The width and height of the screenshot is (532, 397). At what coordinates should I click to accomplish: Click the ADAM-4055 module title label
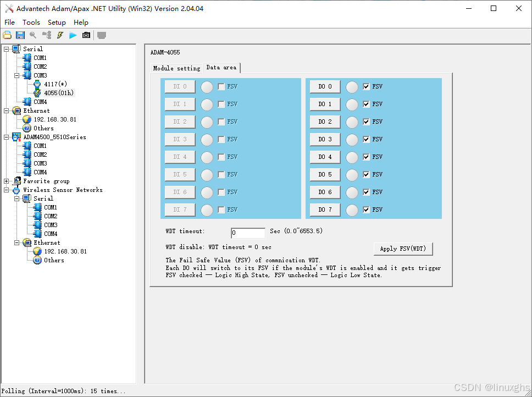(x=165, y=52)
